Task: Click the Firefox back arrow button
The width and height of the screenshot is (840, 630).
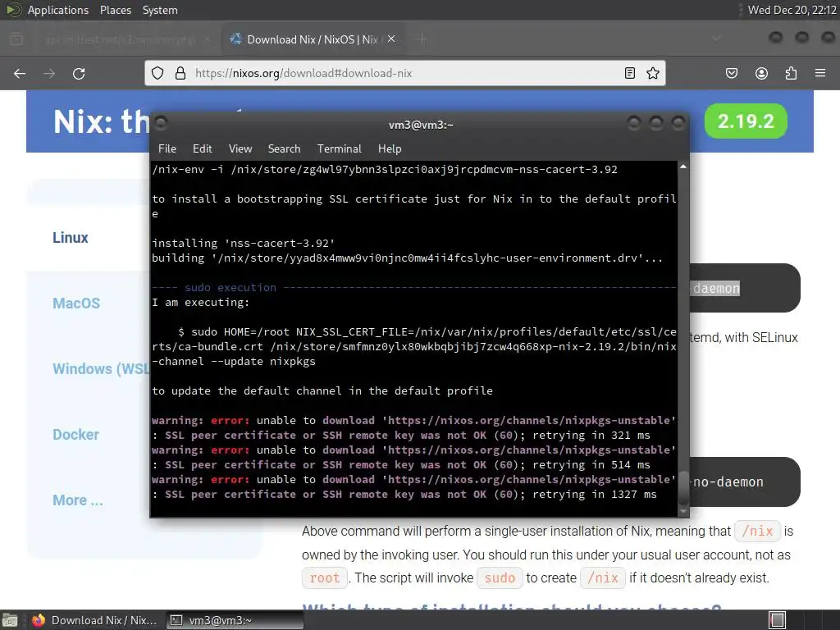Action: [x=20, y=73]
